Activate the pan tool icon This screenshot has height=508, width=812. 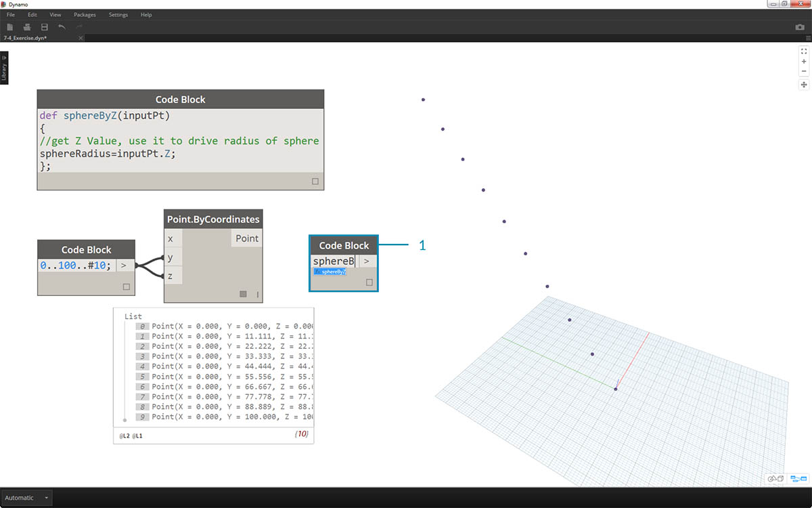coord(804,85)
